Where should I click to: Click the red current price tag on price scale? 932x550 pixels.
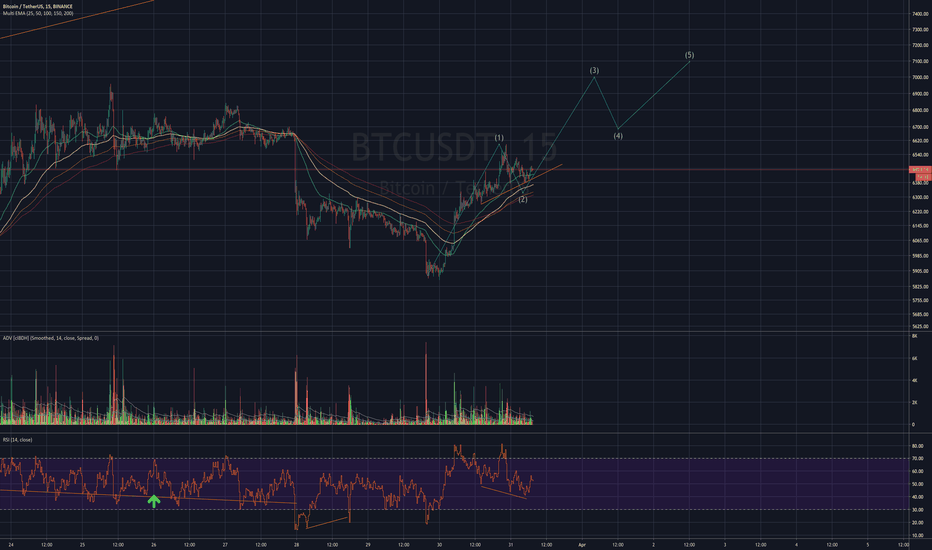[920, 169]
